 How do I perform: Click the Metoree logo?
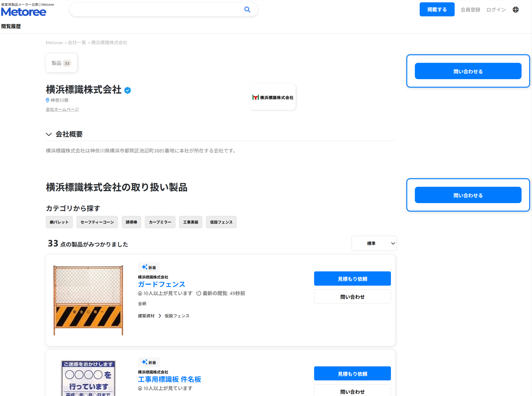point(23,12)
